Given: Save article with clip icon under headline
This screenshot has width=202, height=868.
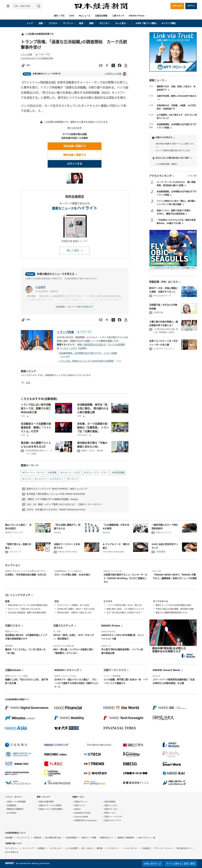Looking at the screenshot, I should (x=23, y=65).
